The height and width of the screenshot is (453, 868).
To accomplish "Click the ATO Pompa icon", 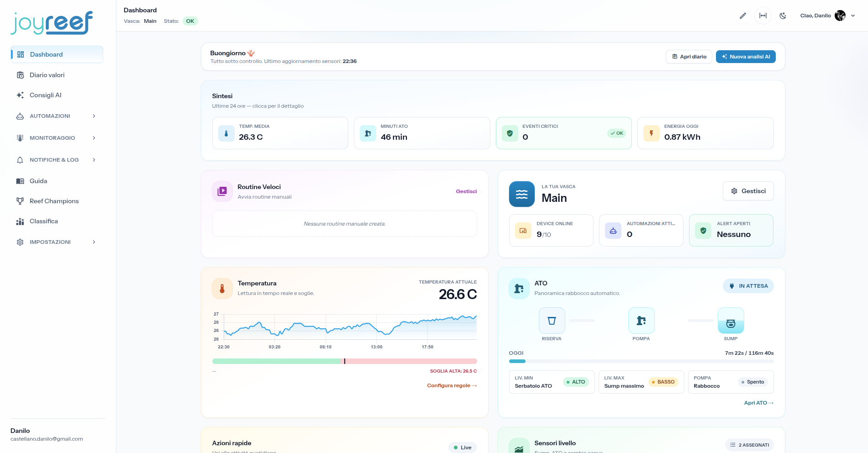I will tap(641, 321).
